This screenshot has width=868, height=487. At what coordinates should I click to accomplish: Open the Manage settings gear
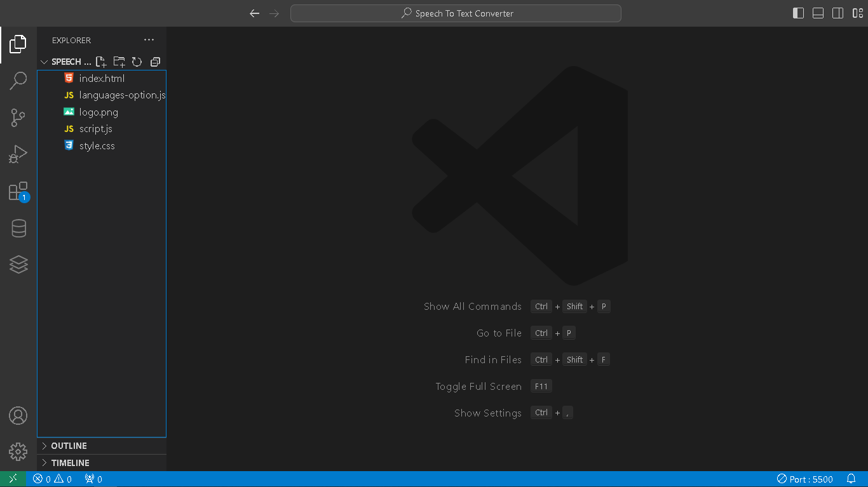18,452
